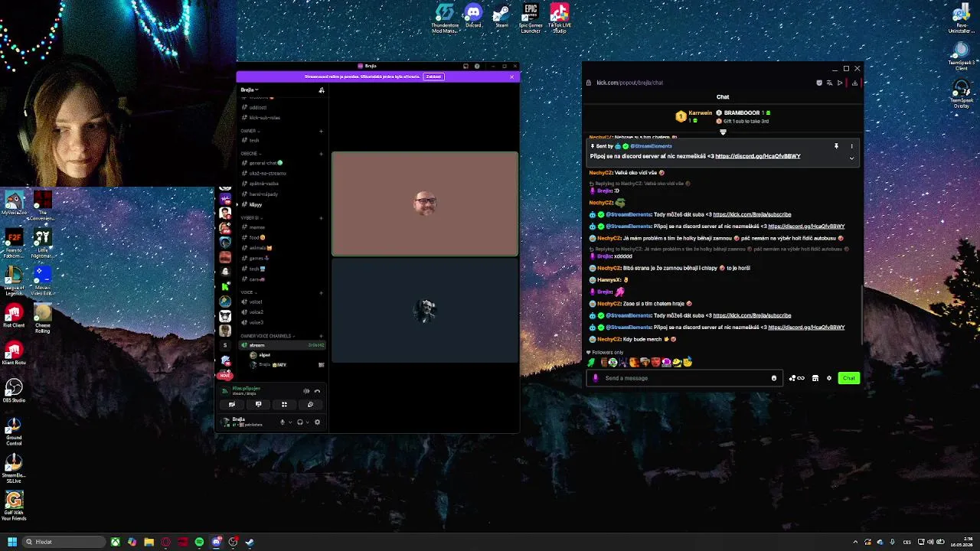Open Movavi Video Editor shortcut
Image resolution: width=980 pixels, height=551 pixels.
click(42, 280)
